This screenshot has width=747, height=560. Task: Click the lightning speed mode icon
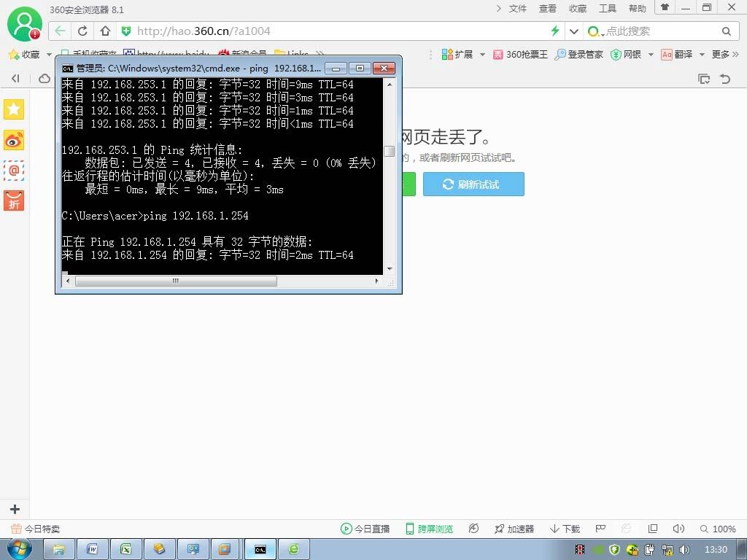555,31
